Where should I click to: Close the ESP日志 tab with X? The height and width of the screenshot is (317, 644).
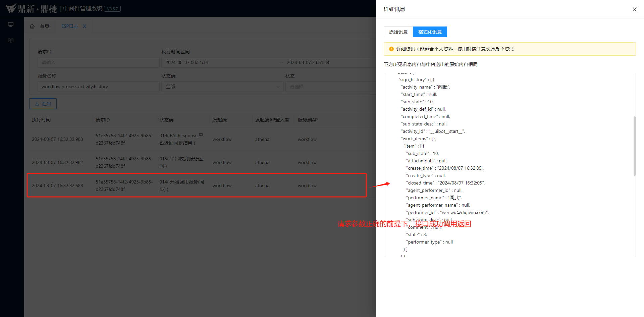tap(85, 26)
